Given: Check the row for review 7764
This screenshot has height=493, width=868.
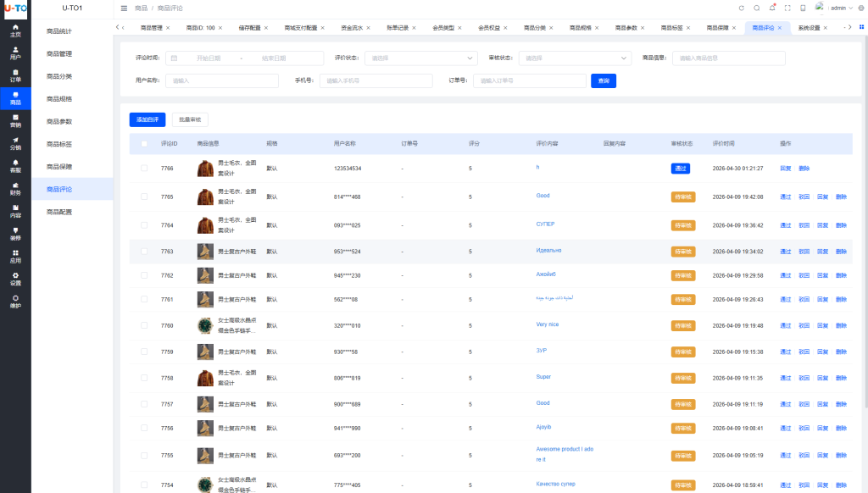Looking at the screenshot, I should click(144, 225).
